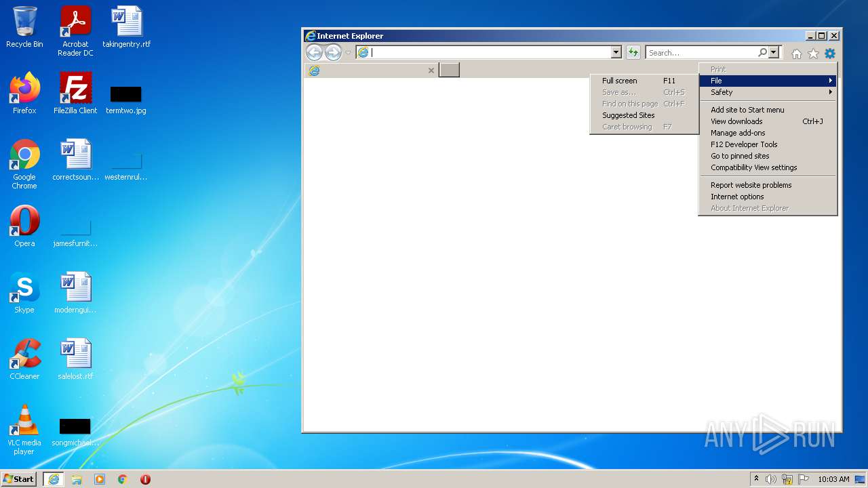The image size is (868, 488).
Task: Click the green Refresh button
Action: click(x=633, y=52)
